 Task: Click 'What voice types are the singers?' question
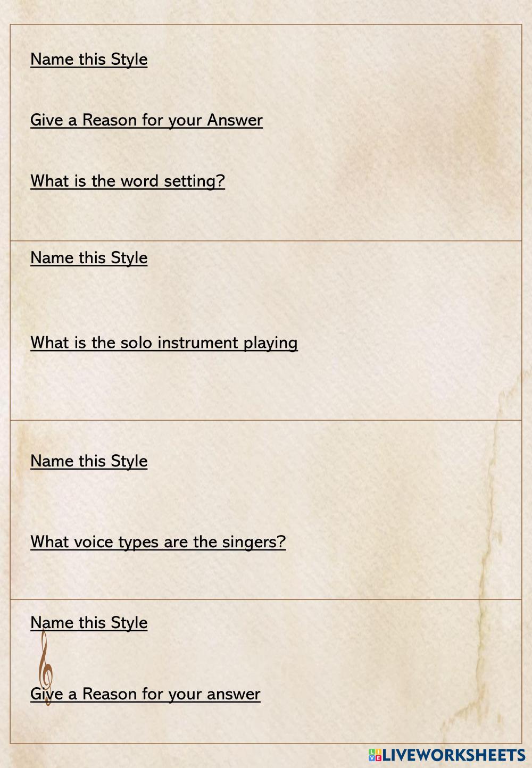[x=158, y=541]
